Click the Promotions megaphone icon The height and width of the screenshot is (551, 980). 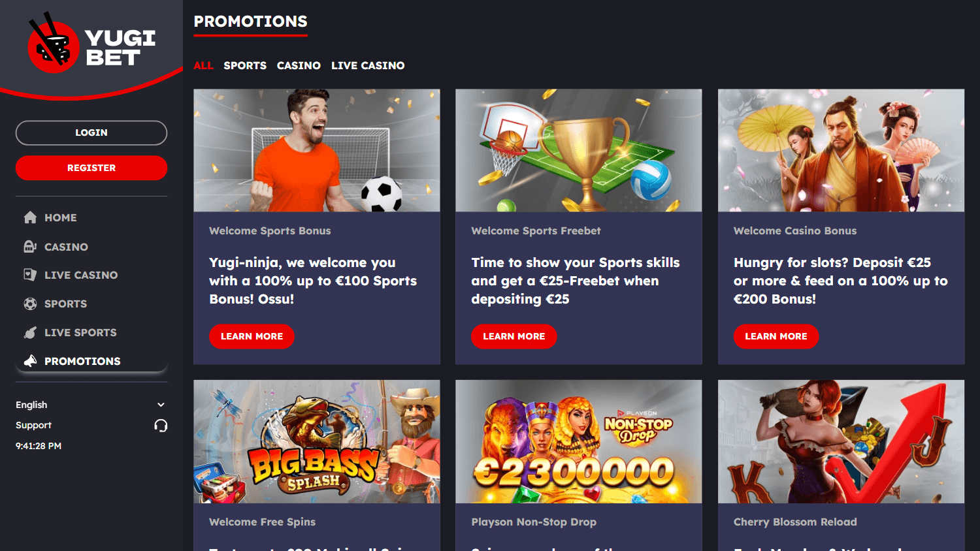30,361
